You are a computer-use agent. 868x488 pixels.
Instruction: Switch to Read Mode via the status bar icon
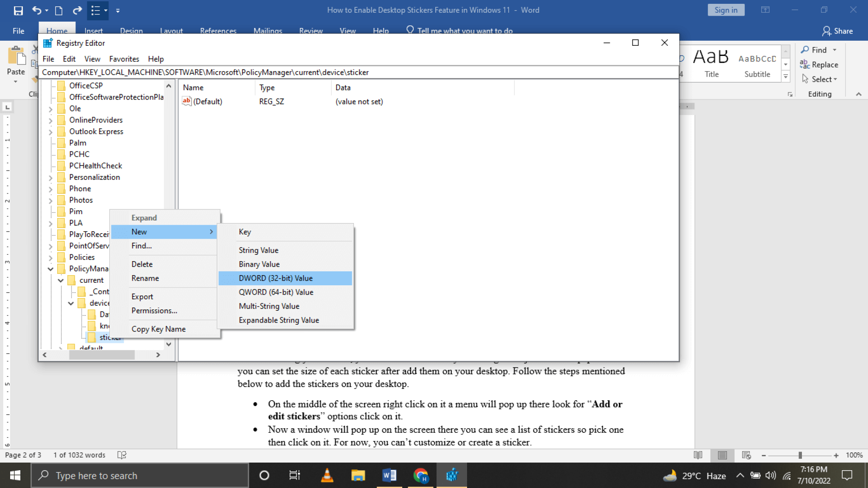click(x=698, y=455)
